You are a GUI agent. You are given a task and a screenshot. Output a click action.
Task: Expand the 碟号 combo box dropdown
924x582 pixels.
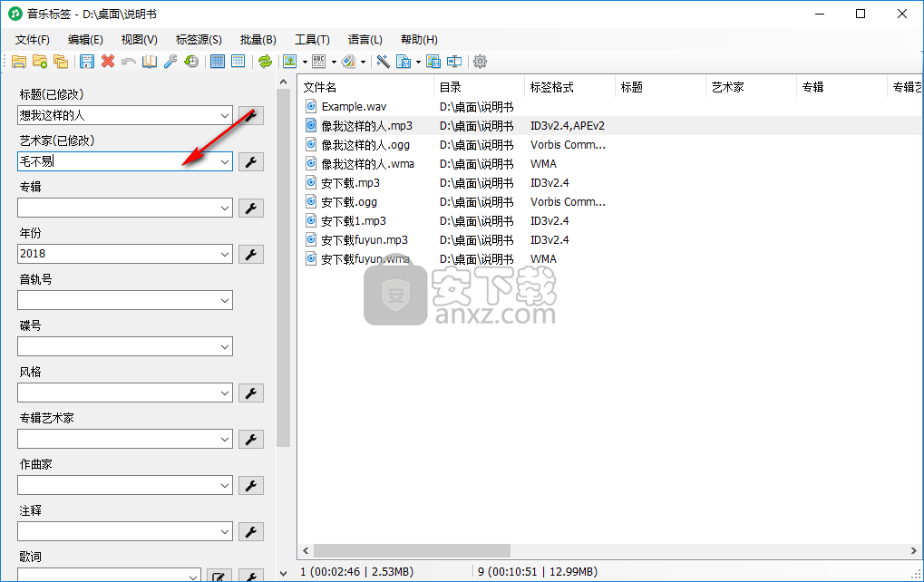[x=225, y=346]
